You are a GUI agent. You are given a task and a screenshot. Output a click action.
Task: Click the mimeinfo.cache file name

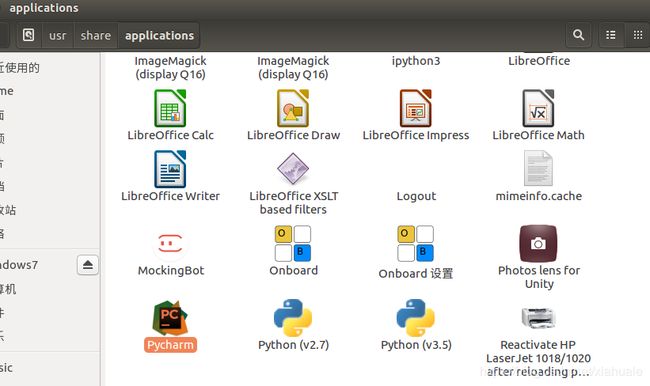tap(539, 196)
